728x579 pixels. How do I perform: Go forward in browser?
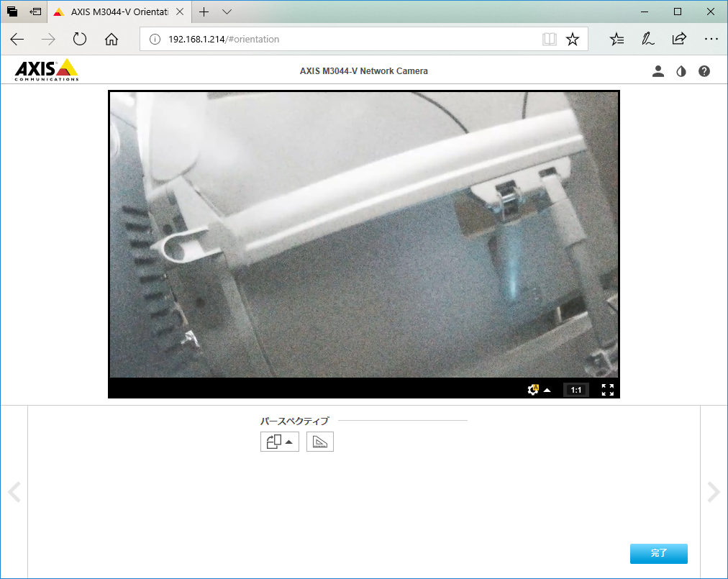click(48, 39)
